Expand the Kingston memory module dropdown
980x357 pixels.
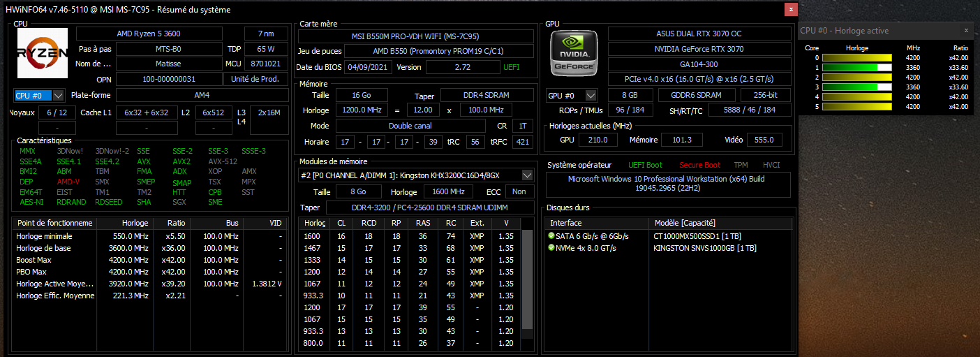tap(527, 175)
